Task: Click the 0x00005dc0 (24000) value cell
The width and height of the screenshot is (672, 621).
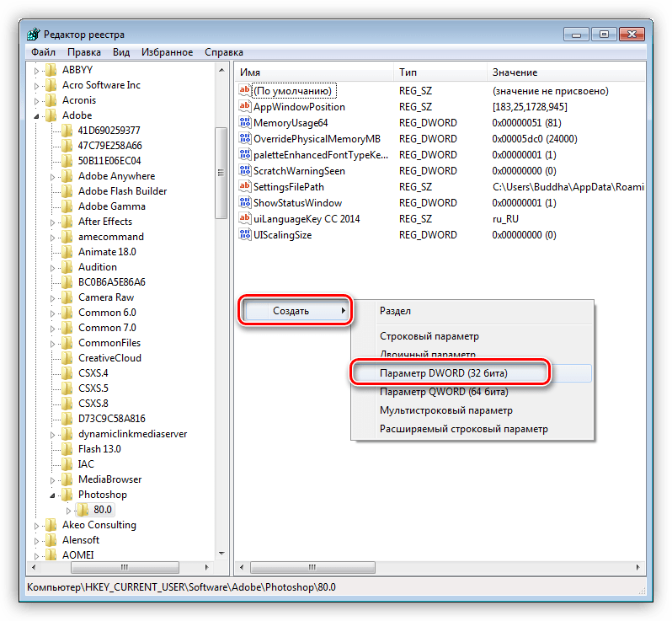Action: click(x=535, y=138)
